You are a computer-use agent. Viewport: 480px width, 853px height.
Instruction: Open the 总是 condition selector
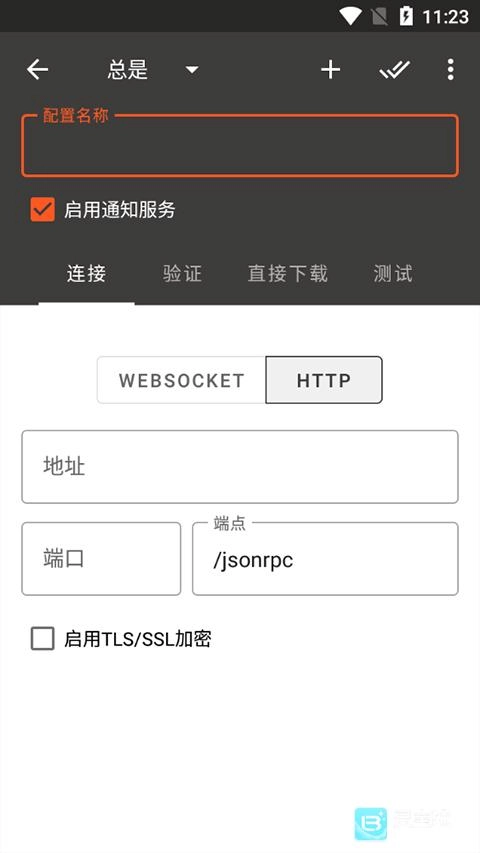(x=128, y=70)
